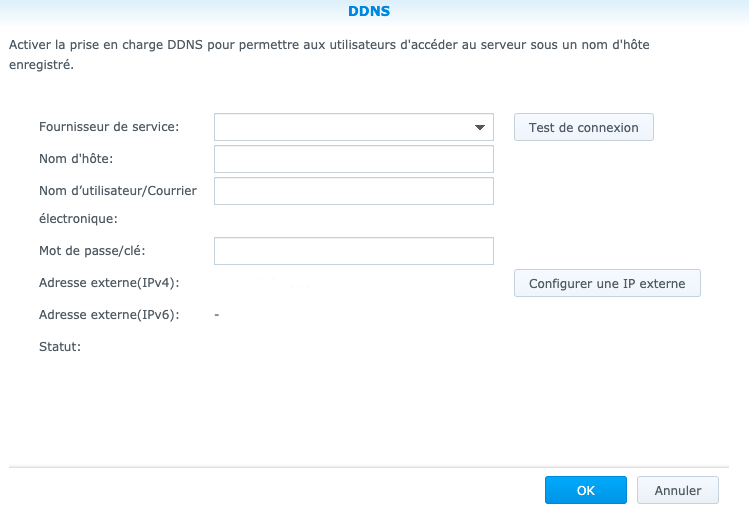Confirm the DDNS settings with OK
This screenshot has height=509, width=749.
point(585,491)
